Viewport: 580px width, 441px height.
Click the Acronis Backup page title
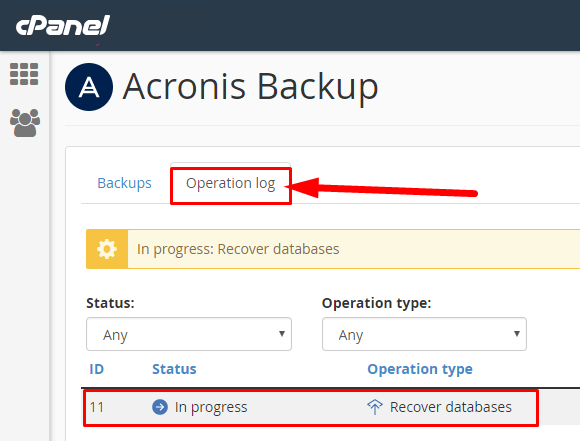[250, 87]
